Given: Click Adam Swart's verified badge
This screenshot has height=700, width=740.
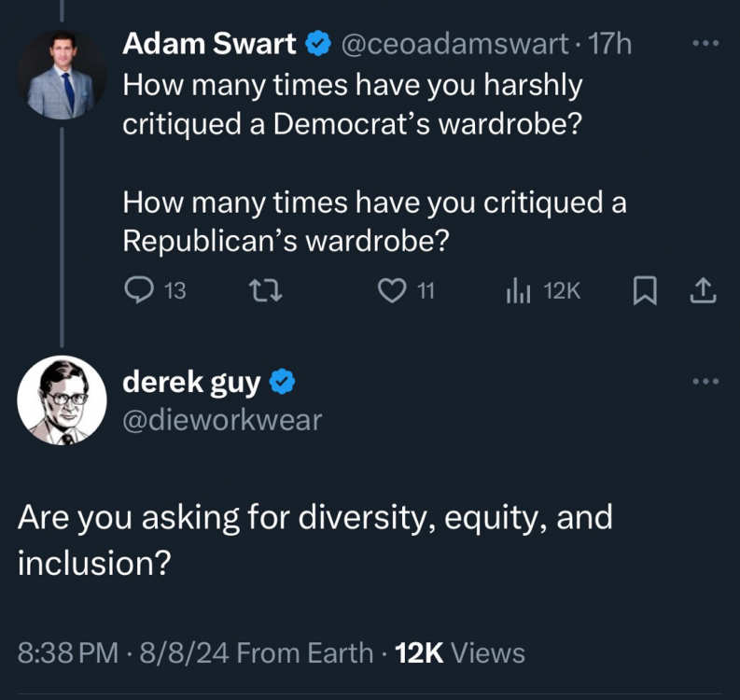Looking at the screenshot, I should coord(318,43).
